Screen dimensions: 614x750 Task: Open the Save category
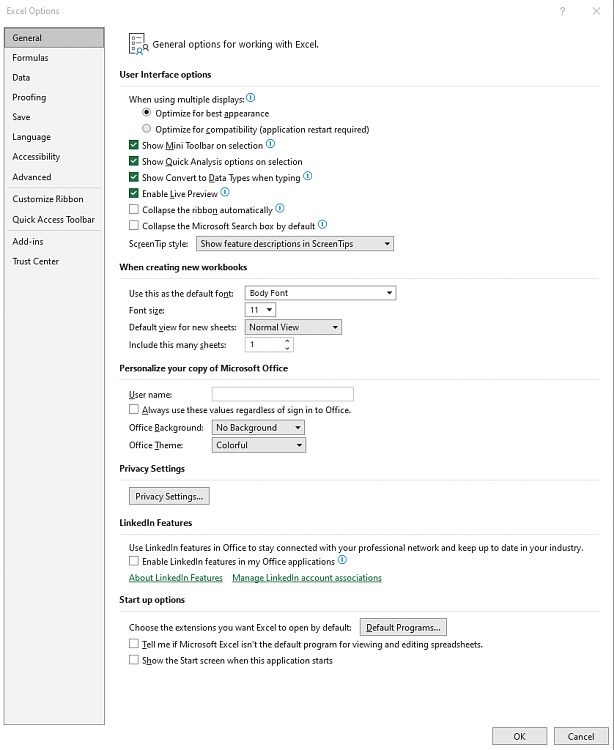tap(54, 117)
